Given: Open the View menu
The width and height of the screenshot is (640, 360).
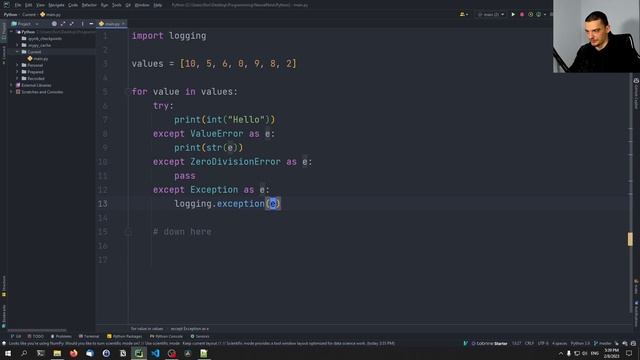Looking at the screenshot, I should click(x=40, y=5).
